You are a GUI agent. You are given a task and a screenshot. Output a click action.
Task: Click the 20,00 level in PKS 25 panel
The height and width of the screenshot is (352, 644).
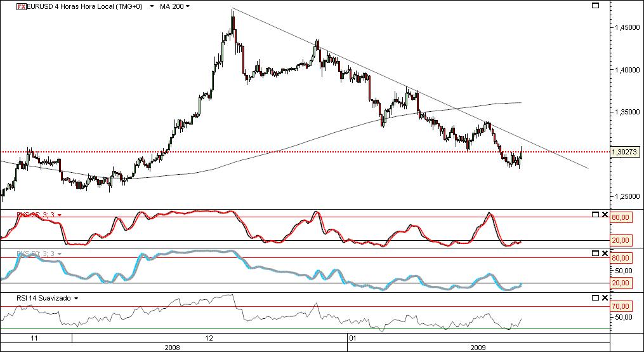click(x=621, y=240)
